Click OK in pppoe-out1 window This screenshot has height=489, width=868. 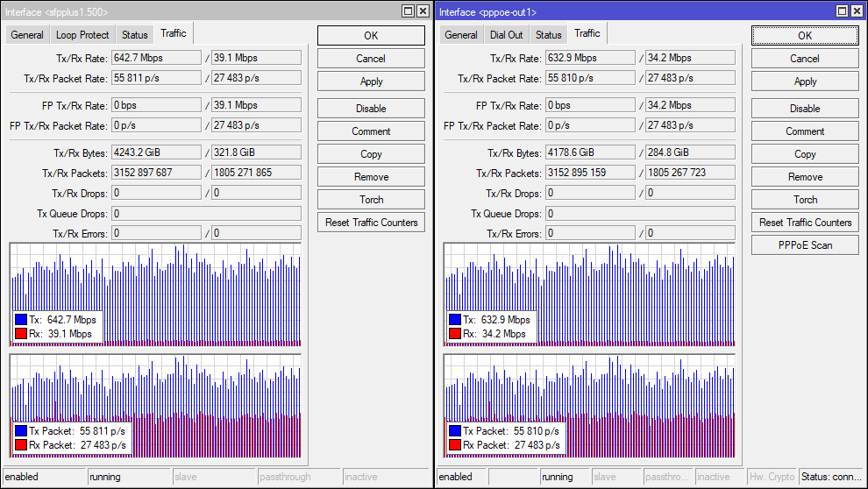(805, 35)
